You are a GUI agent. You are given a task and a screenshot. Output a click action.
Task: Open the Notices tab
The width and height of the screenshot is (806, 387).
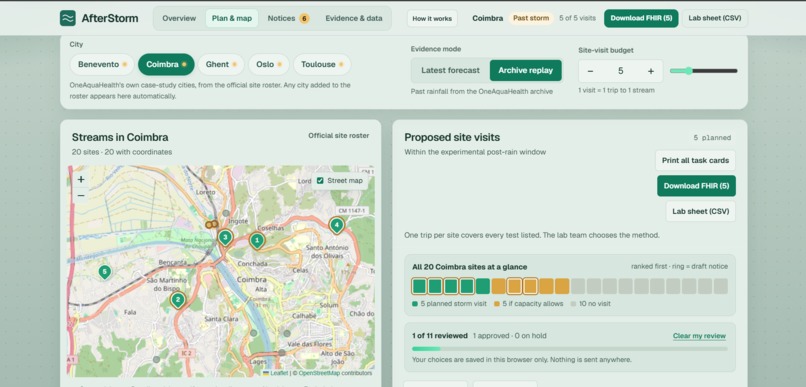tap(288, 19)
